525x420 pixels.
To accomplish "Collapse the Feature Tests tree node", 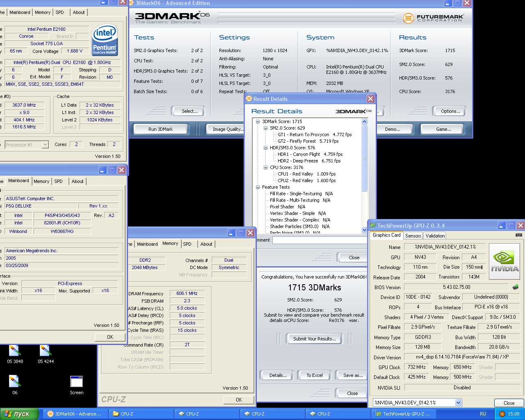I will coord(258,187).
